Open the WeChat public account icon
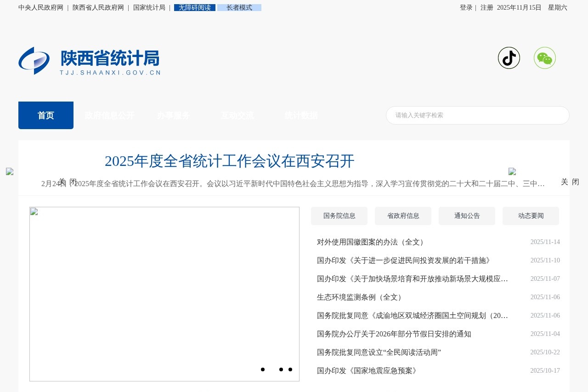Screen dimensions: 588x392 pos(545,58)
